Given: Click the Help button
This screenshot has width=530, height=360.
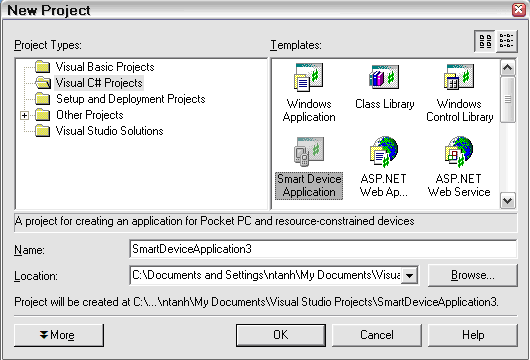Looking at the screenshot, I should click(x=473, y=335).
